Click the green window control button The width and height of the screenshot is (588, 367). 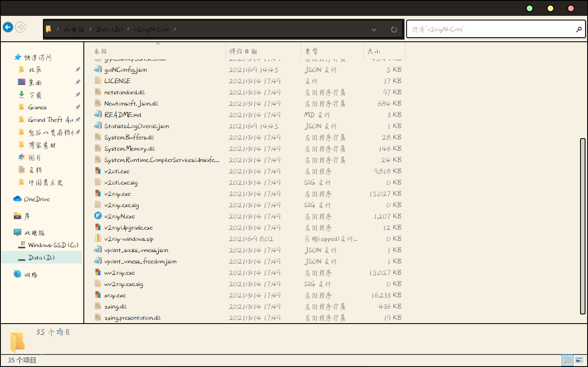[530, 8]
